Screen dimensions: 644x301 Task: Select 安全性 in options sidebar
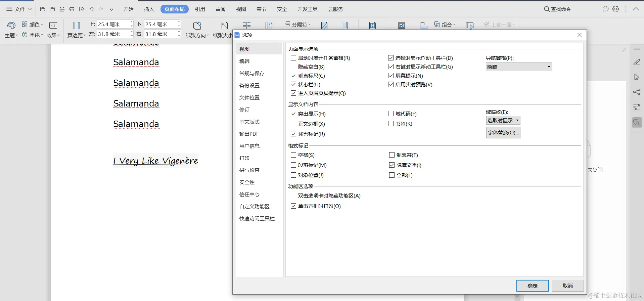[259, 182]
